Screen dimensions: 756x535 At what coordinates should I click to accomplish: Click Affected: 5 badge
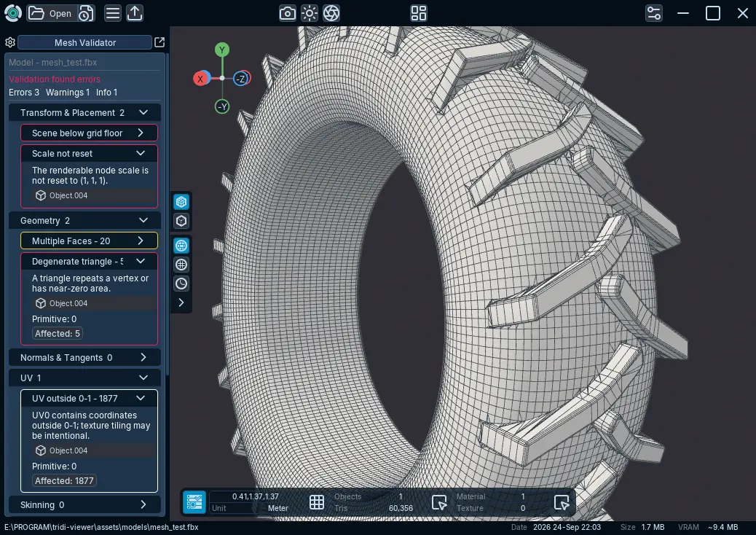58,333
